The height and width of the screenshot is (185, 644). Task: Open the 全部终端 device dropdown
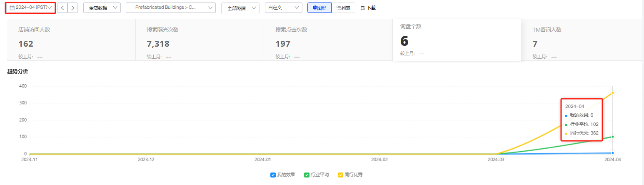240,8
